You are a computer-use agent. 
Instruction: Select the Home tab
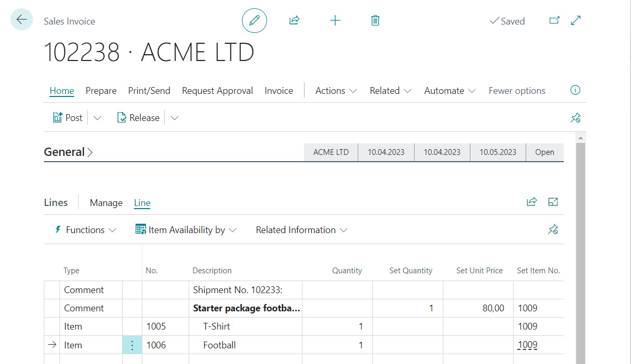[x=62, y=90]
